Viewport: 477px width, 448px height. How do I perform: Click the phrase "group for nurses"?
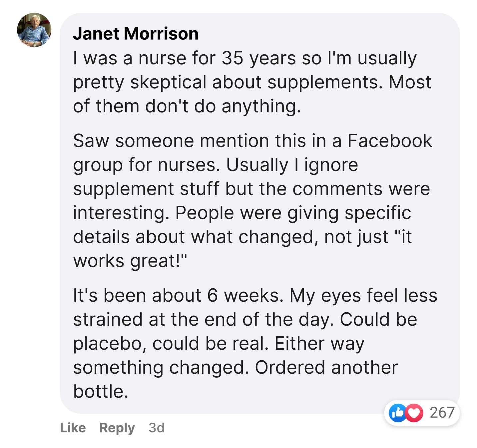click(x=146, y=165)
